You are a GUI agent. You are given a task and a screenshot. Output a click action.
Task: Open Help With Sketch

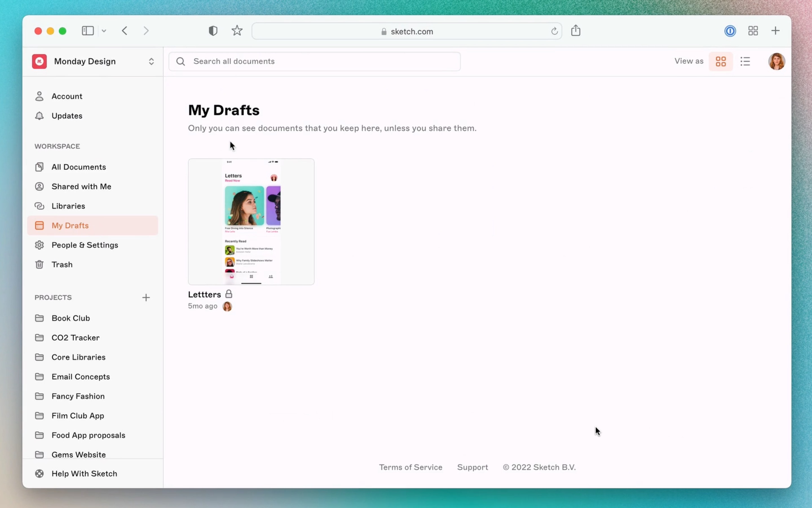click(92, 474)
